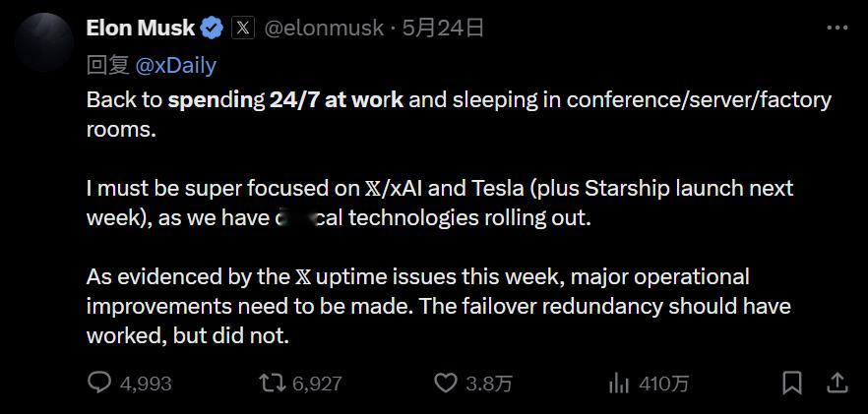
Task: Click the repost arrows icon
Action: (274, 383)
